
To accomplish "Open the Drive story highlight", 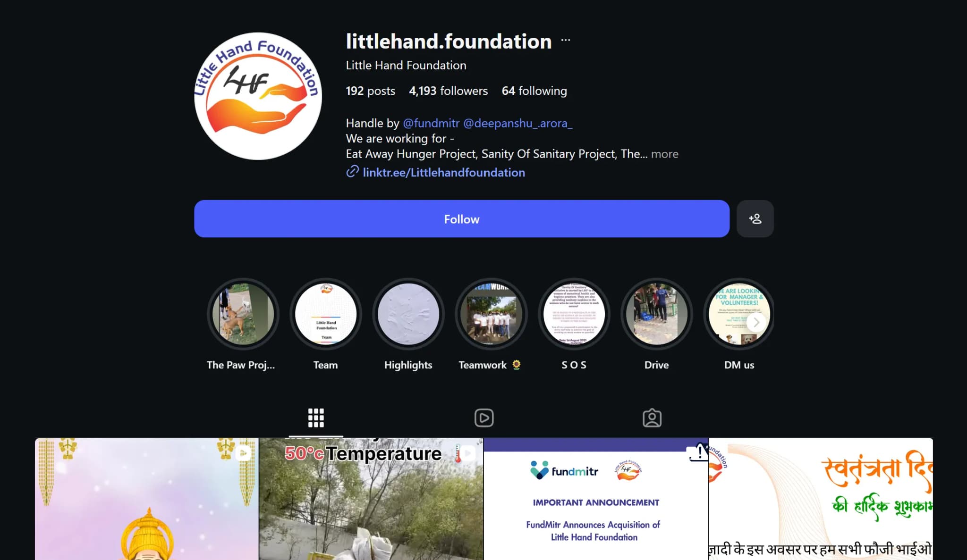I will [657, 314].
